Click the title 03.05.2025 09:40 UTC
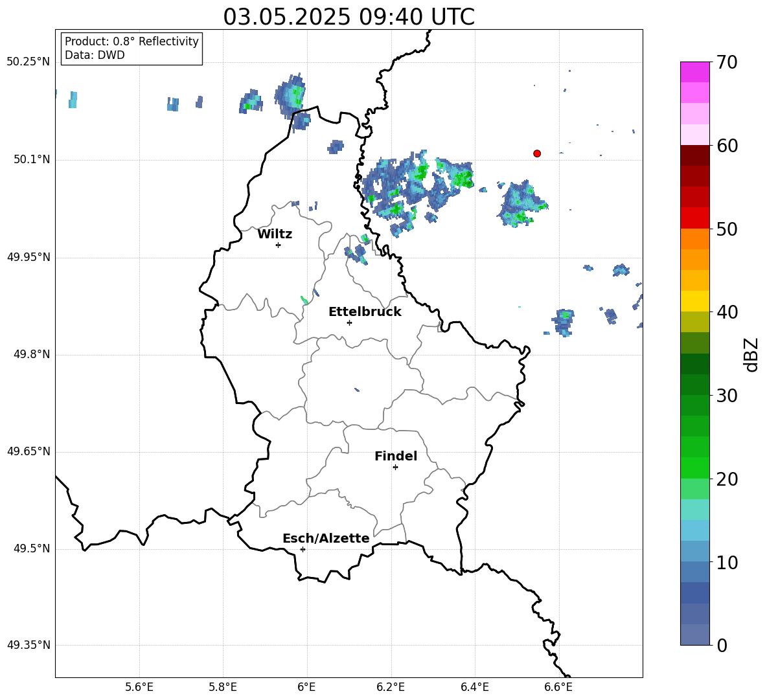Viewport: 767px width, 700px height. point(349,17)
